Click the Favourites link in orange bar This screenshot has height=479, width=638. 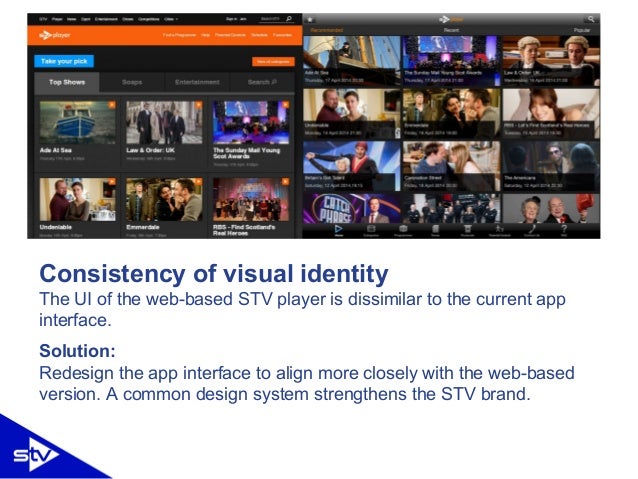click(282, 35)
